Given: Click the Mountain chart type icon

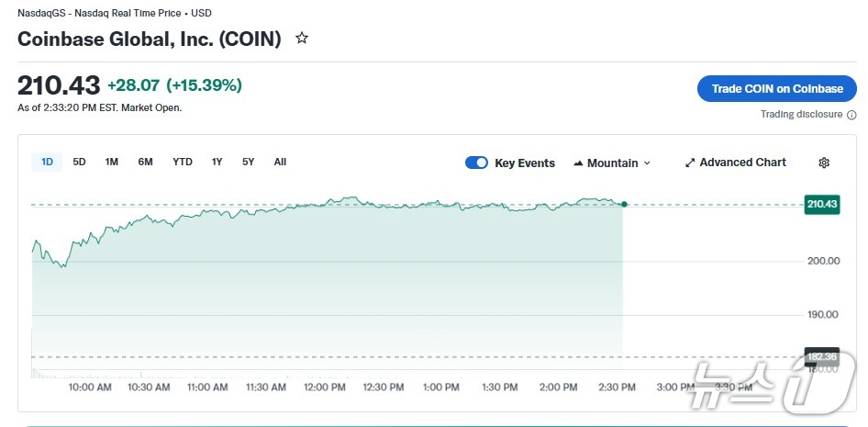Looking at the screenshot, I should click(578, 163).
